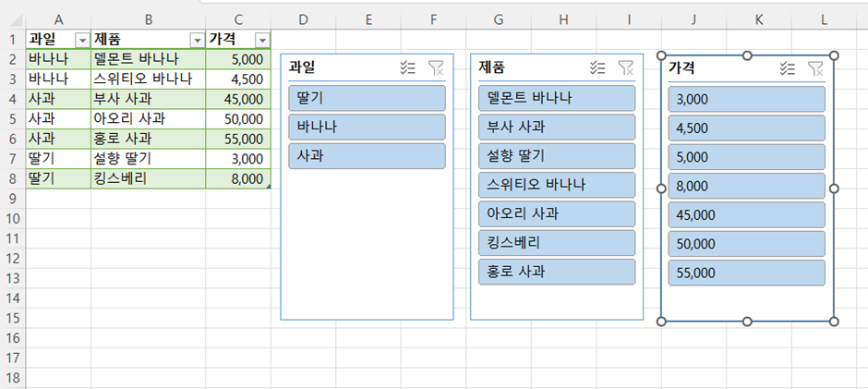Click 사과 cell in row 5
The image size is (868, 389).
click(58, 119)
